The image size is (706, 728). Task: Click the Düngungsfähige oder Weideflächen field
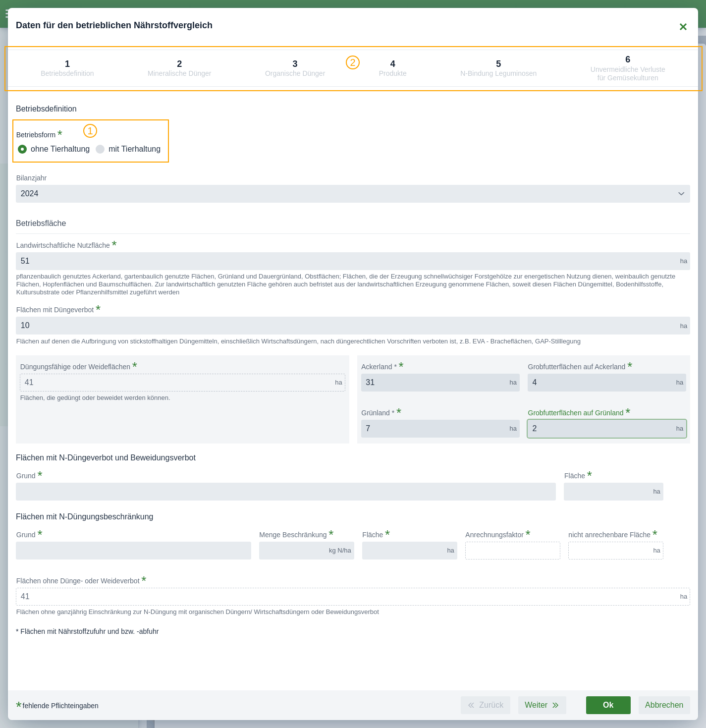click(x=182, y=383)
